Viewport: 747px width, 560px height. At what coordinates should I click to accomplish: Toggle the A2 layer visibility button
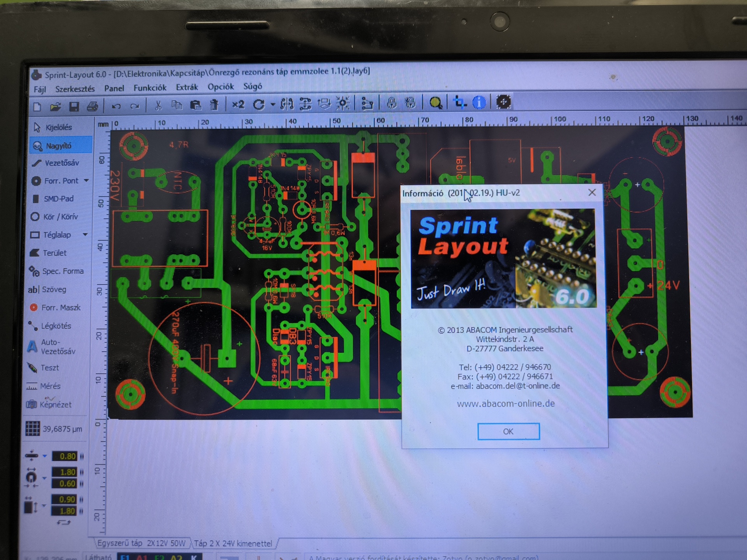point(176,558)
